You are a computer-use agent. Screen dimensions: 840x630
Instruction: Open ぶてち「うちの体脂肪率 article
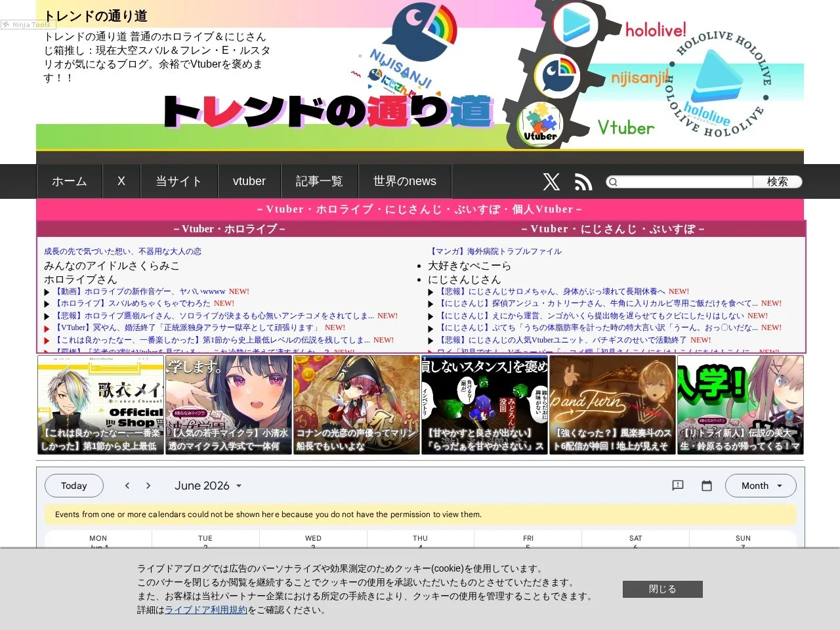click(x=597, y=327)
